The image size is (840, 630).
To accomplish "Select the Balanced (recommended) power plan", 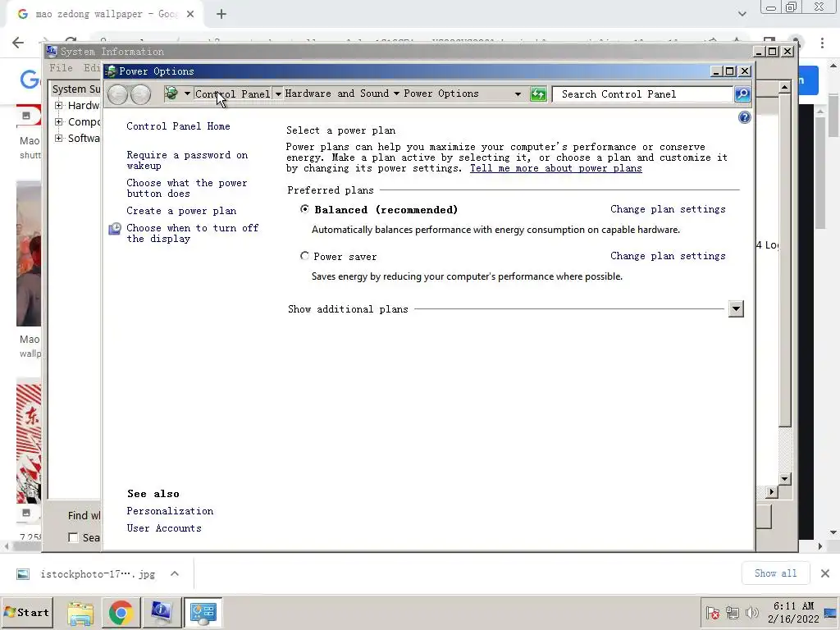I will 304,209.
